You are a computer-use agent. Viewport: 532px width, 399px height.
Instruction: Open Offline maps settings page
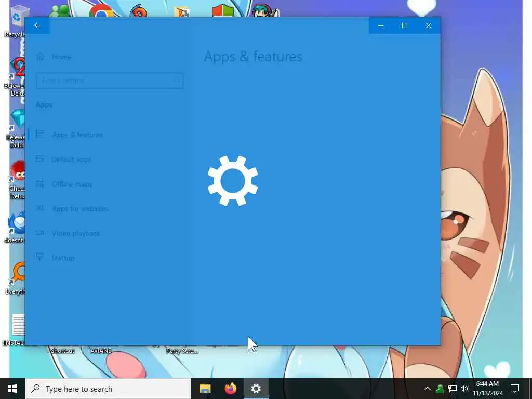pos(72,184)
